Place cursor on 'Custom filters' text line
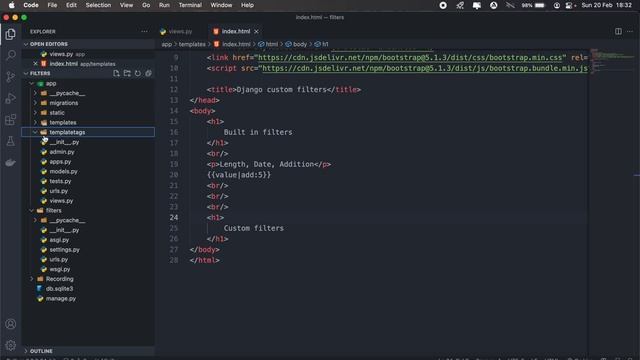Screen dimensions: 640x360 pyautogui.click(x=253, y=228)
